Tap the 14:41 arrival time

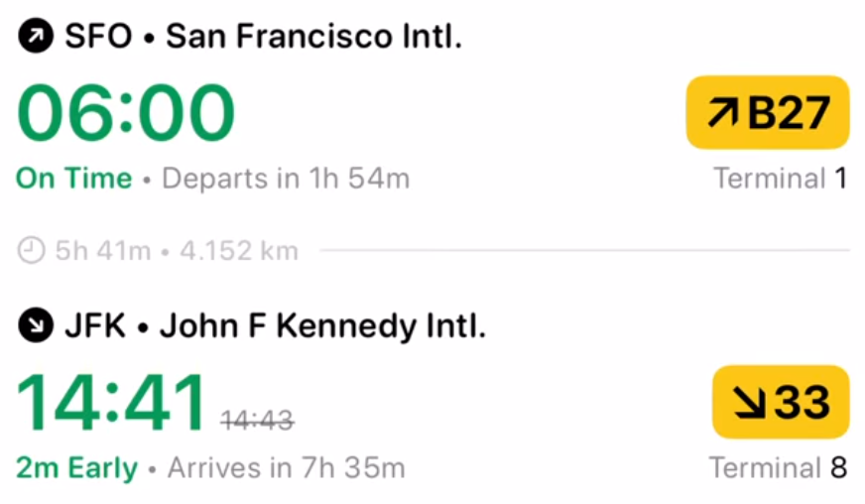[111, 402]
